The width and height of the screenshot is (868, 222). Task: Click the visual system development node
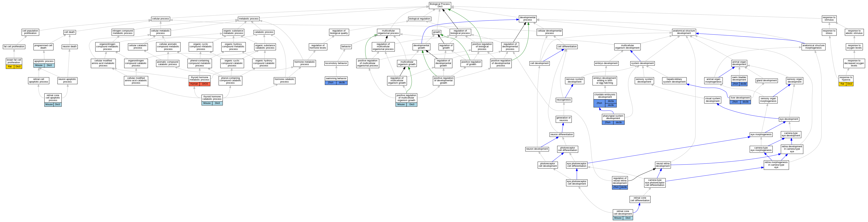pyautogui.click(x=713, y=100)
